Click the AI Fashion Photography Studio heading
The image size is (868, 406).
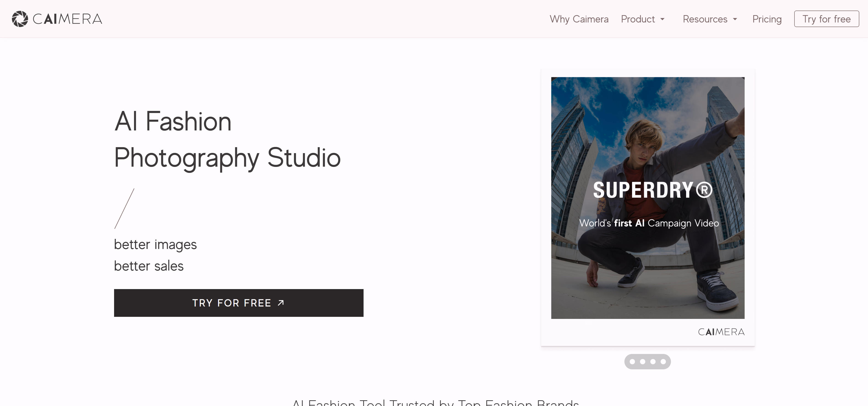point(227,139)
